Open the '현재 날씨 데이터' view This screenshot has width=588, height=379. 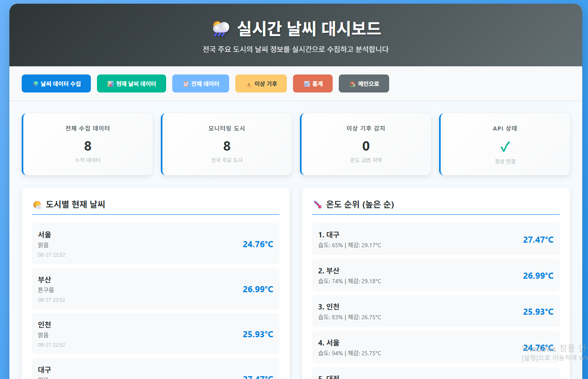131,83
